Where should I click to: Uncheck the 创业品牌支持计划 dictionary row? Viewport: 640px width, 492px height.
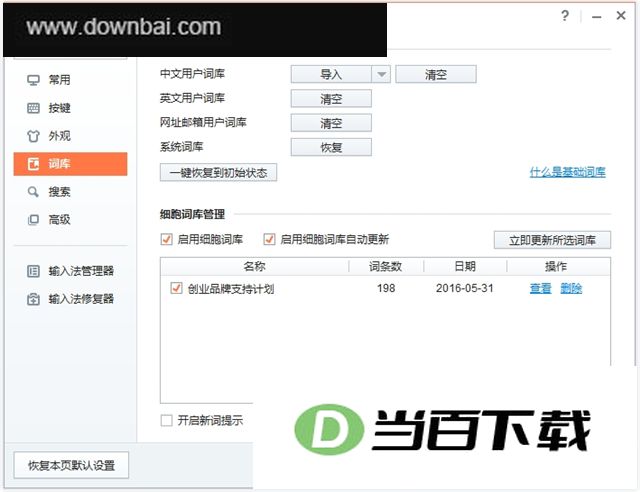(176, 288)
